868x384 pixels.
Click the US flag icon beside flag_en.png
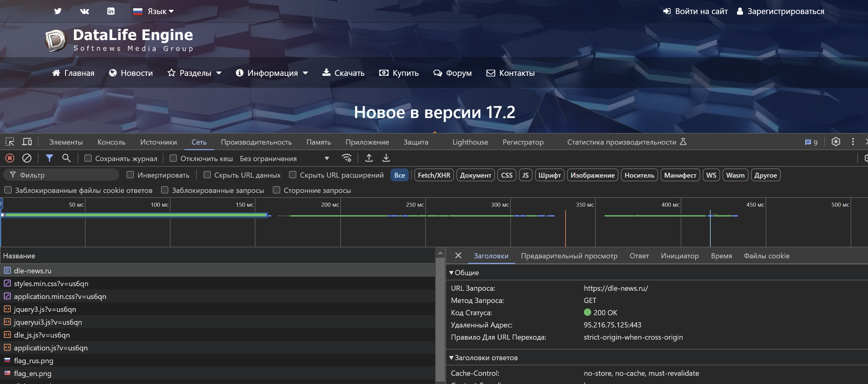7,373
